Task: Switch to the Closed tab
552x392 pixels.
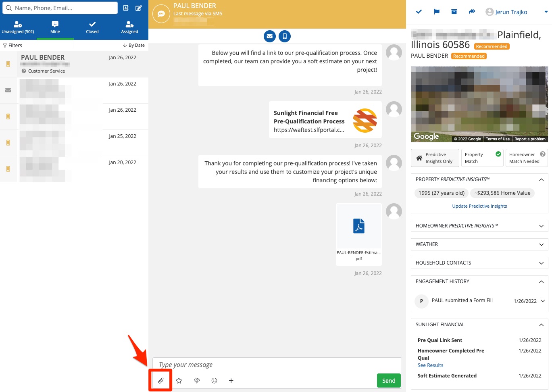Action: point(92,27)
